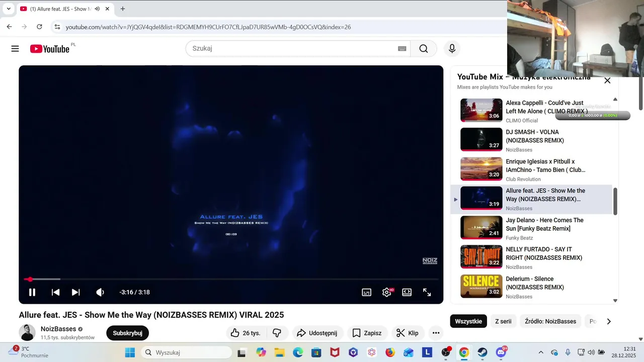Click the browser address bar URL
The image size is (644, 362).
(x=208, y=27)
